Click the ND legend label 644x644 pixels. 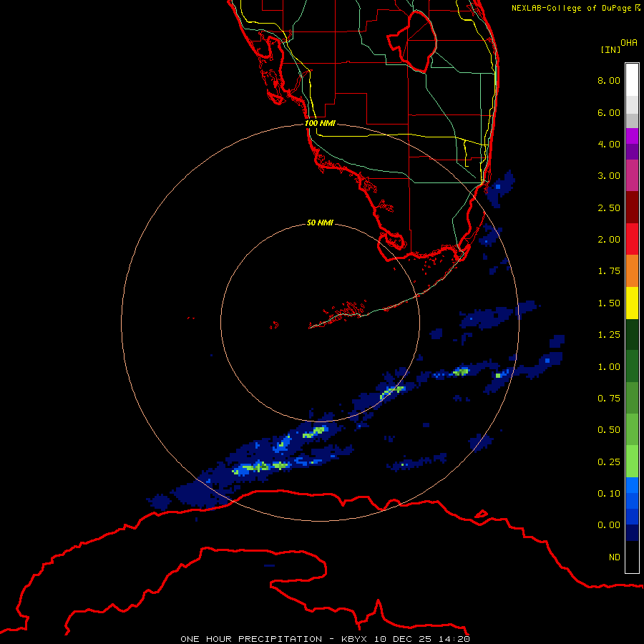pyautogui.click(x=615, y=557)
